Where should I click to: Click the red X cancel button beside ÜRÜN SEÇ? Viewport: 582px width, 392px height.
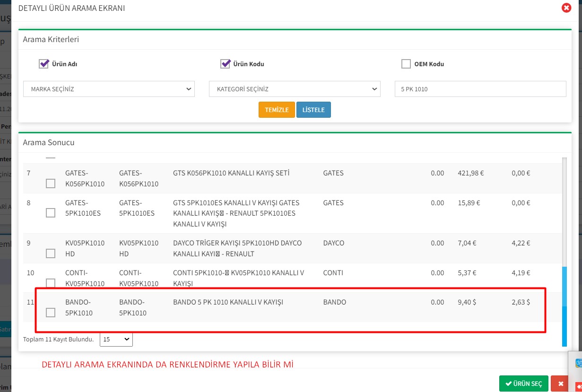pyautogui.click(x=560, y=383)
